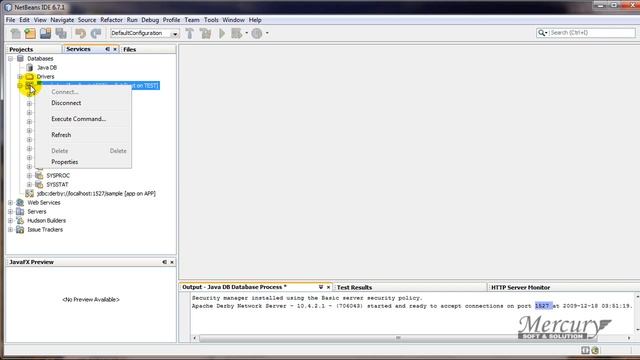Click the Build Main Project hammer icon
This screenshot has height=360, width=640.
pos(189,33)
